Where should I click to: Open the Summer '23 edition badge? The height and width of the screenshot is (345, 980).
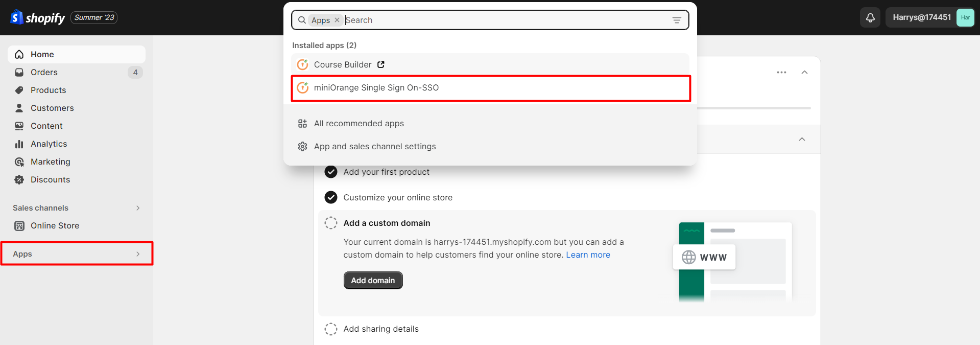point(94,17)
